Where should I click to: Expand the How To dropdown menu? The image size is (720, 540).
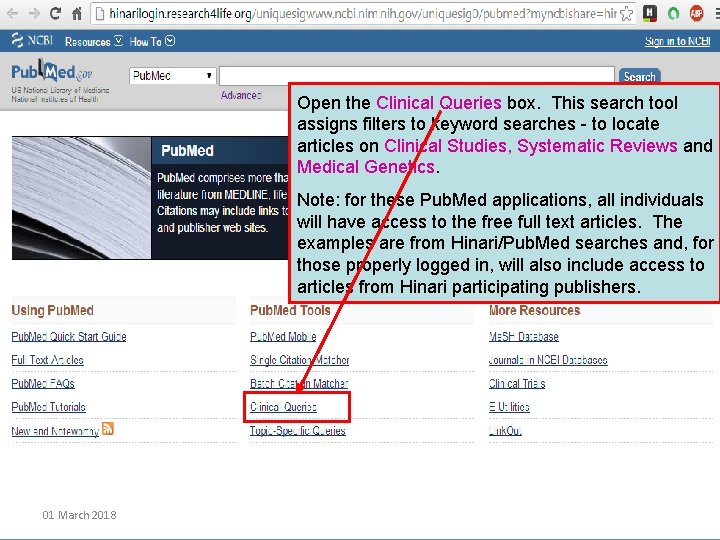click(152, 41)
